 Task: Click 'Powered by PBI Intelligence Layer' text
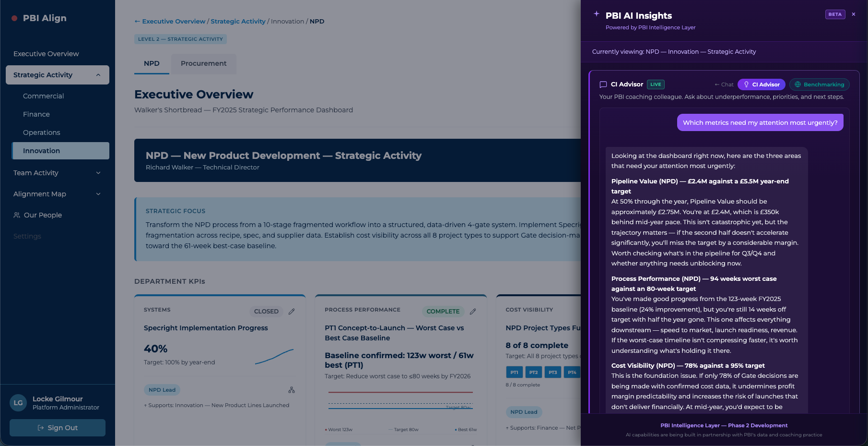(x=650, y=27)
